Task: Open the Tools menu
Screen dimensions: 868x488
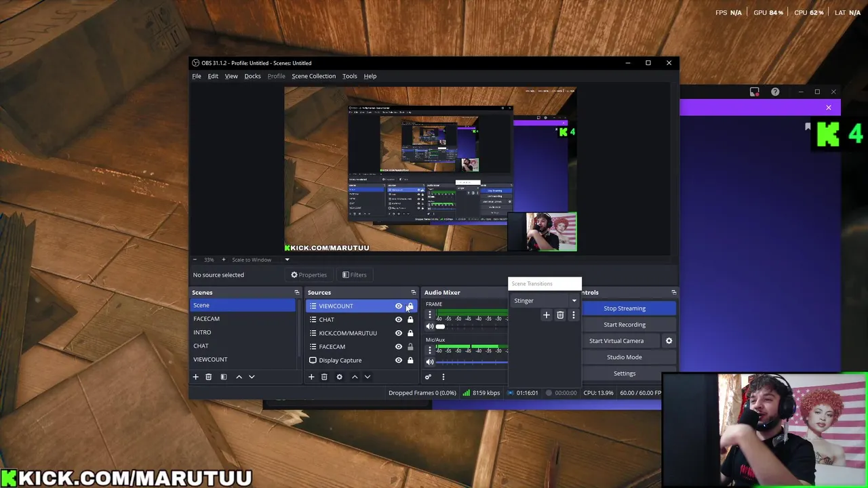Action: coord(349,76)
